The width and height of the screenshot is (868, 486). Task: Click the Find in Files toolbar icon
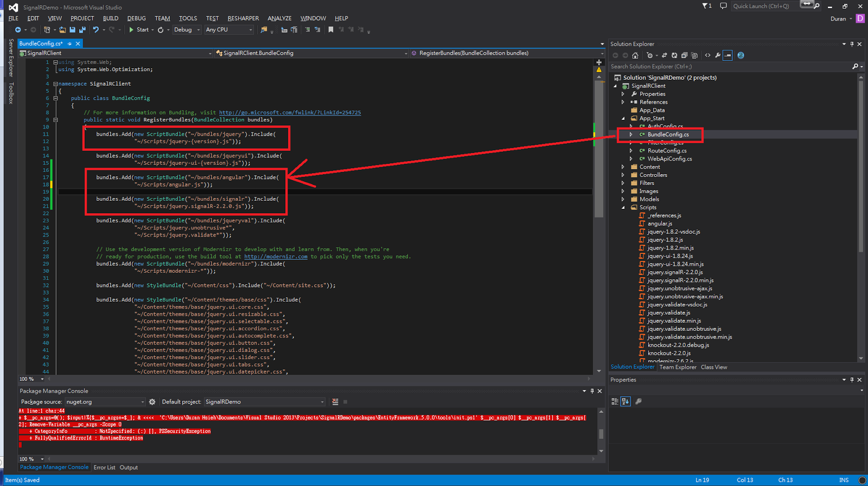[264, 30]
